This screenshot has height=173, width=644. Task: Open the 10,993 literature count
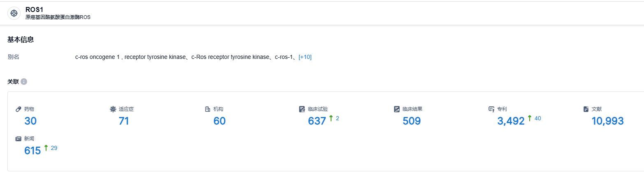pyautogui.click(x=608, y=121)
